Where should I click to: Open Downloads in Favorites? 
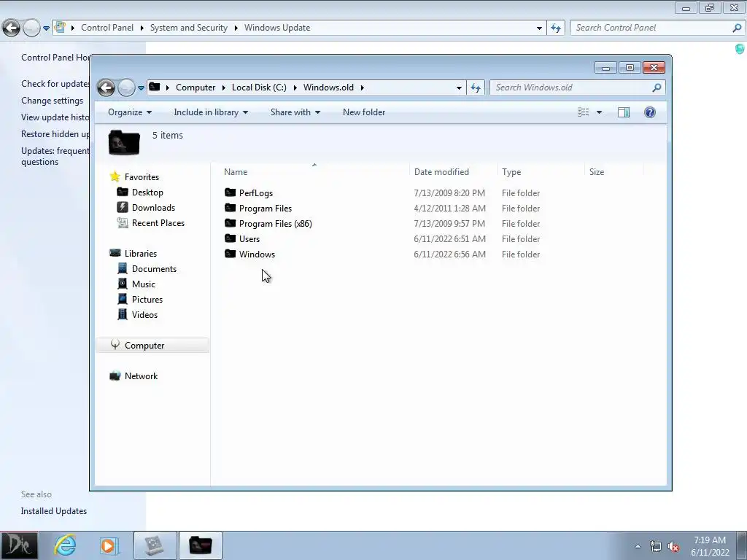[153, 208]
